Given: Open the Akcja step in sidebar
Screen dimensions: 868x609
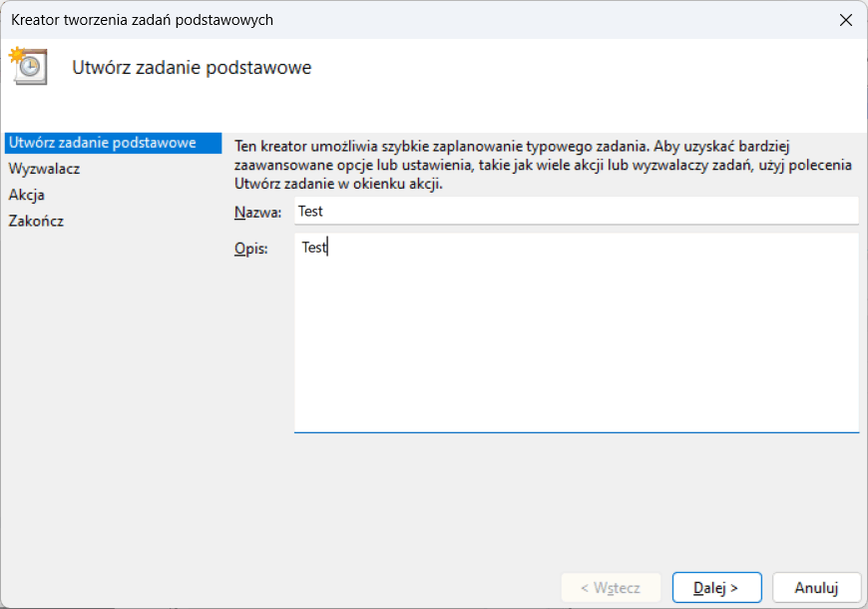Looking at the screenshot, I should point(27,195).
